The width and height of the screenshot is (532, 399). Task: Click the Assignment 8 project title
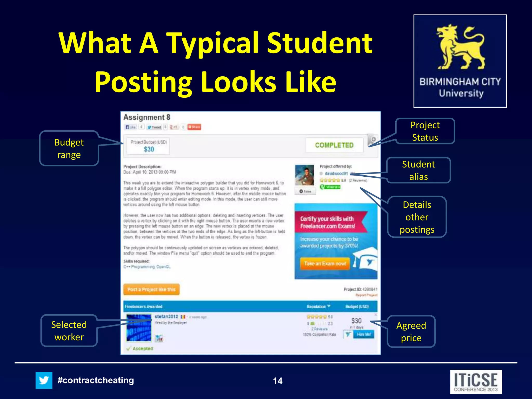[147, 117]
